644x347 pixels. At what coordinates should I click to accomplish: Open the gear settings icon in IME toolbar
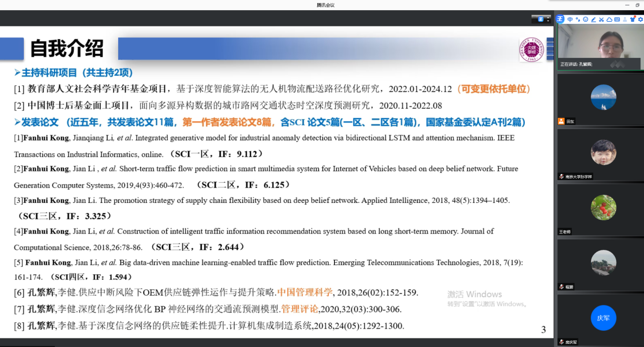640,19
